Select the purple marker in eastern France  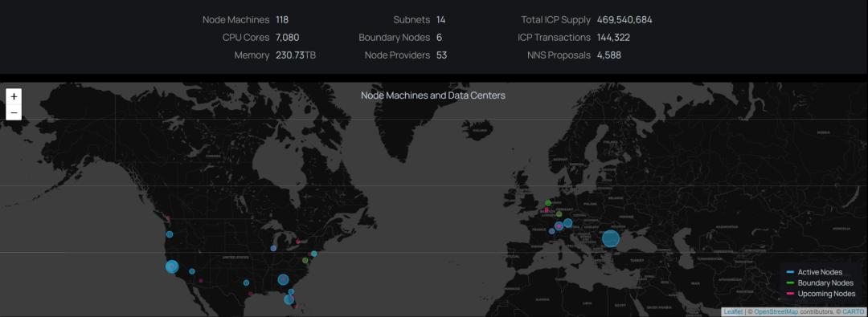552,230
